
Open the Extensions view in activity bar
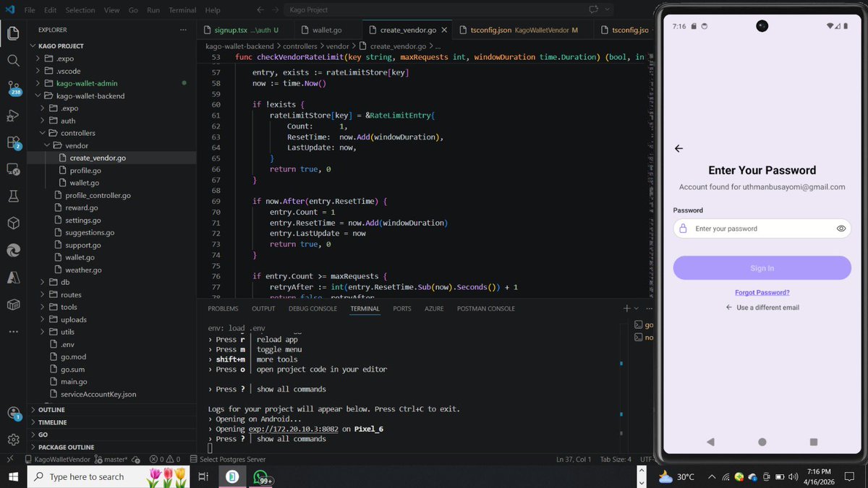click(13, 142)
